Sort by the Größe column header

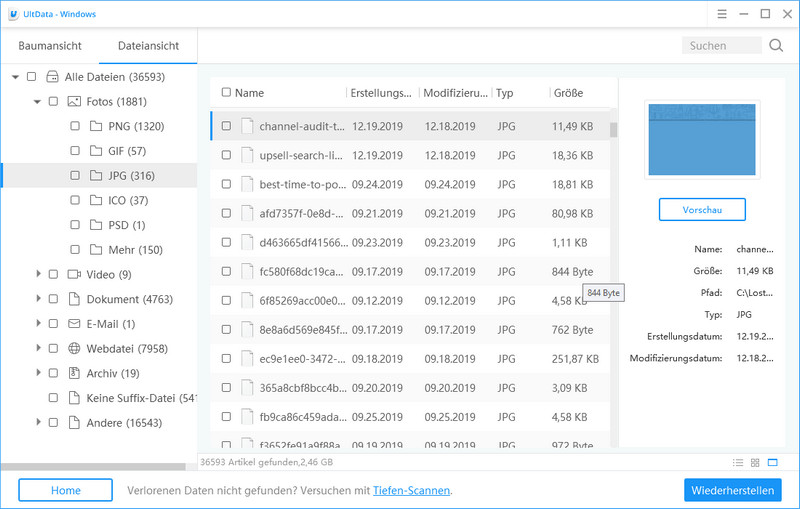(x=568, y=93)
